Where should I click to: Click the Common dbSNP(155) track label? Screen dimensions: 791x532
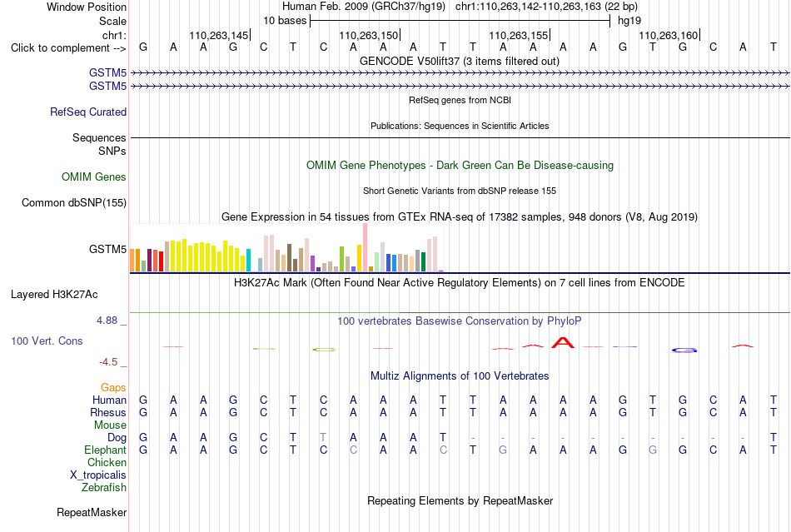[x=73, y=202]
